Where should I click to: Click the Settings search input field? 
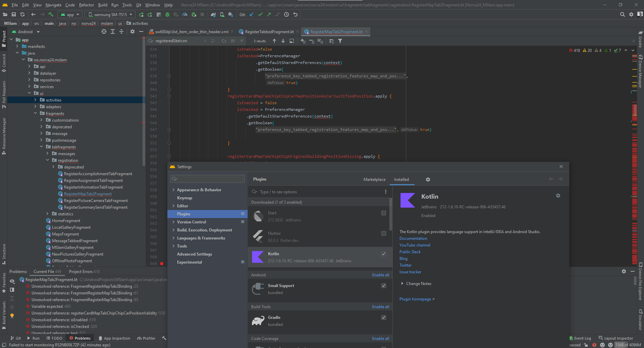click(208, 179)
